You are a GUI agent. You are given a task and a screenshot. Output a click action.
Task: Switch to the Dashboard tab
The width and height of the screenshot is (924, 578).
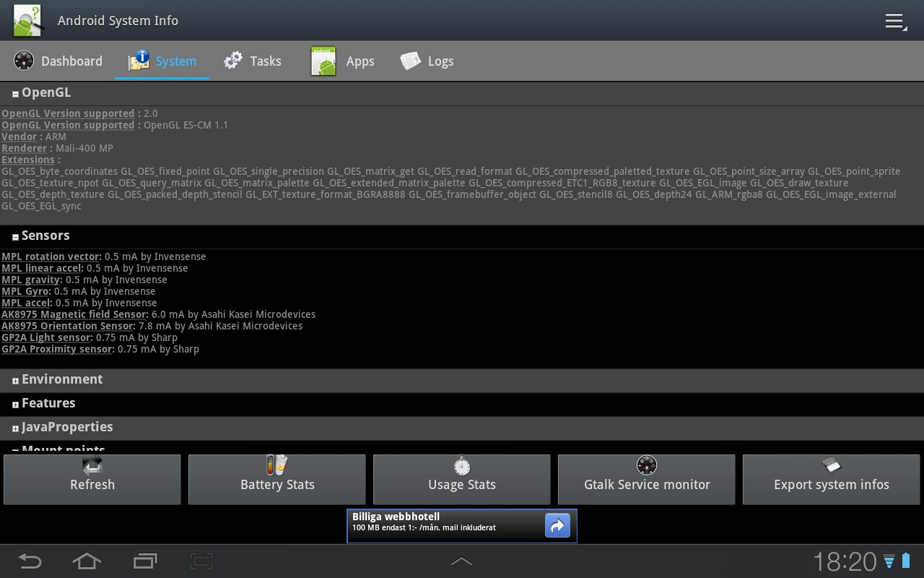point(58,61)
